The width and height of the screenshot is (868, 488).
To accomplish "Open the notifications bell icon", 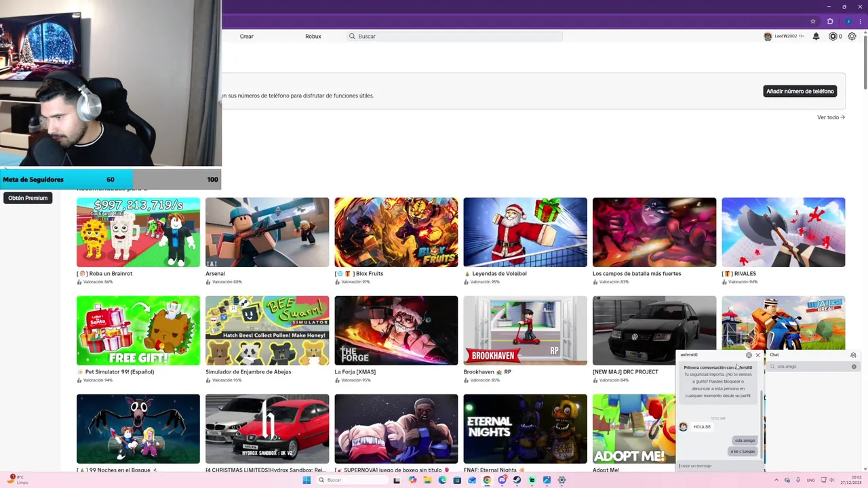I will [816, 37].
